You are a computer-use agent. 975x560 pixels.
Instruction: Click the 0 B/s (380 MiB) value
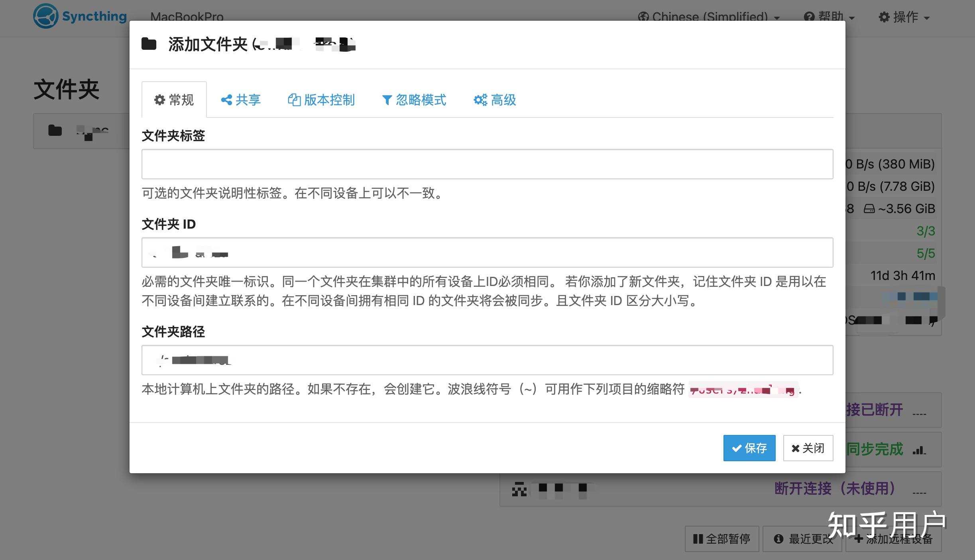click(890, 164)
